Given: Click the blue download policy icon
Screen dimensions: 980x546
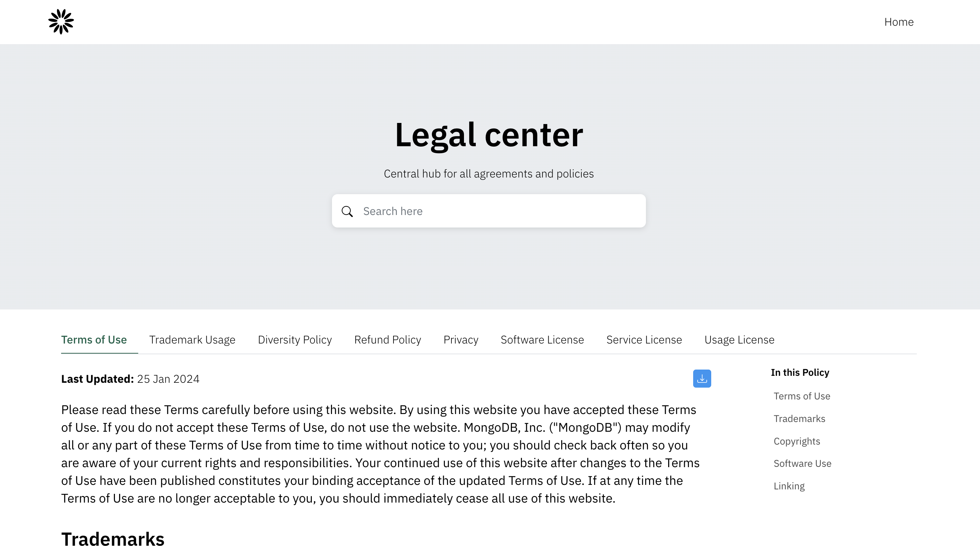Looking at the screenshot, I should 701,379.
